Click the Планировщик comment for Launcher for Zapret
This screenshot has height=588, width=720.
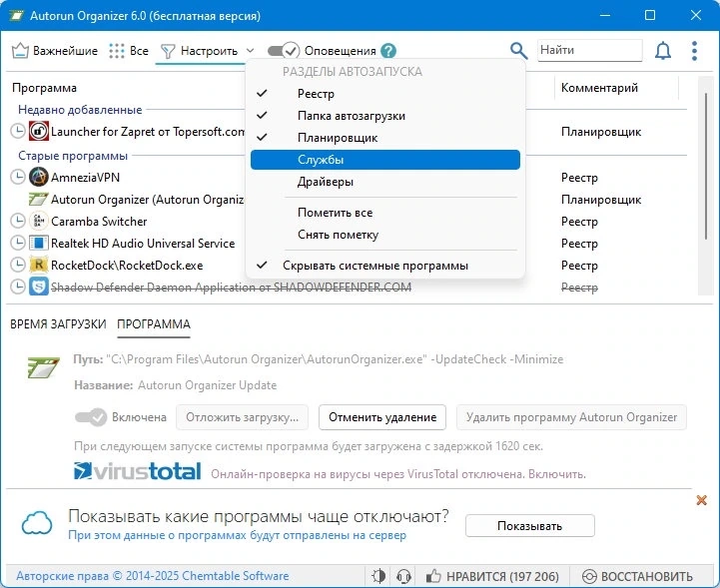[x=600, y=132]
